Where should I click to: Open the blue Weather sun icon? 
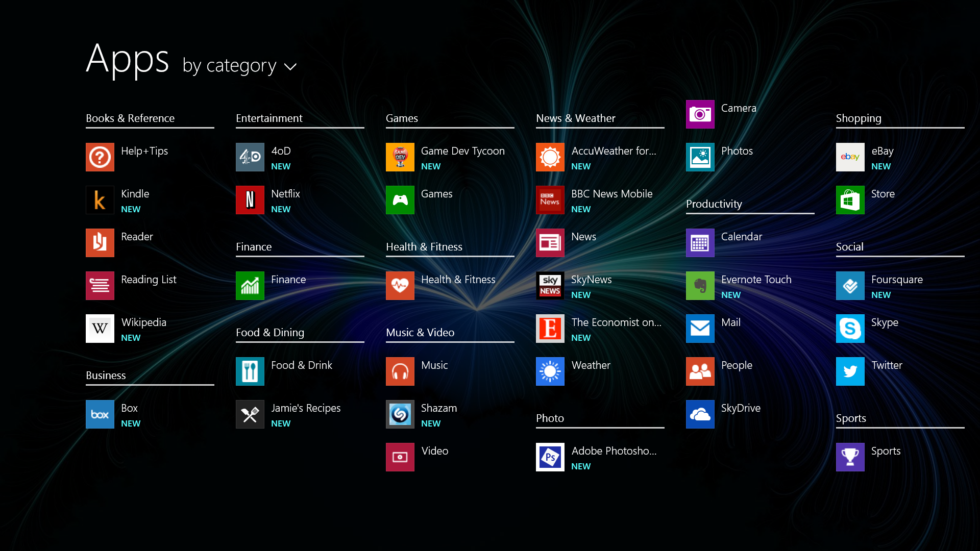pyautogui.click(x=550, y=371)
